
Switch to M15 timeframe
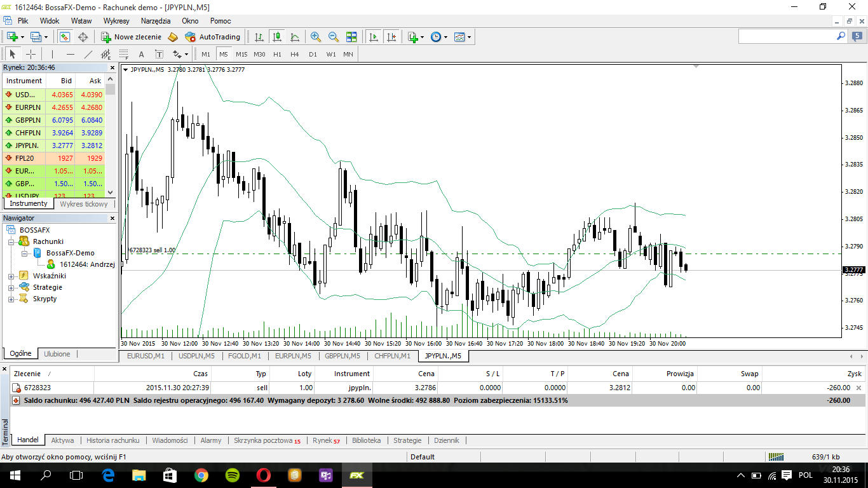click(x=241, y=54)
